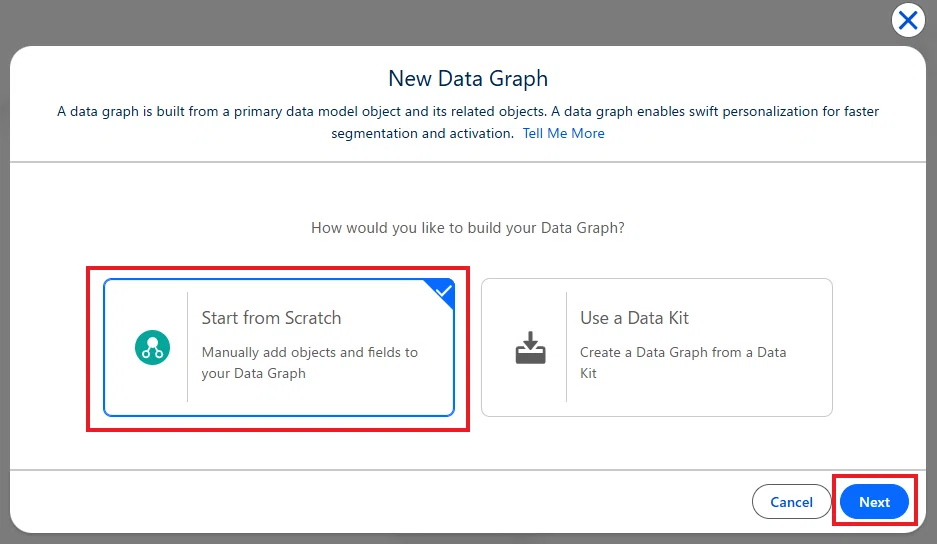
Task: Open the Tell Me More link
Action: click(x=564, y=133)
